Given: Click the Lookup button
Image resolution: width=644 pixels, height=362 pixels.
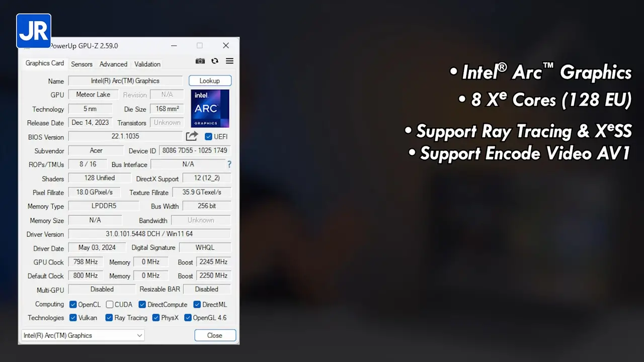Looking at the screenshot, I should [210, 81].
